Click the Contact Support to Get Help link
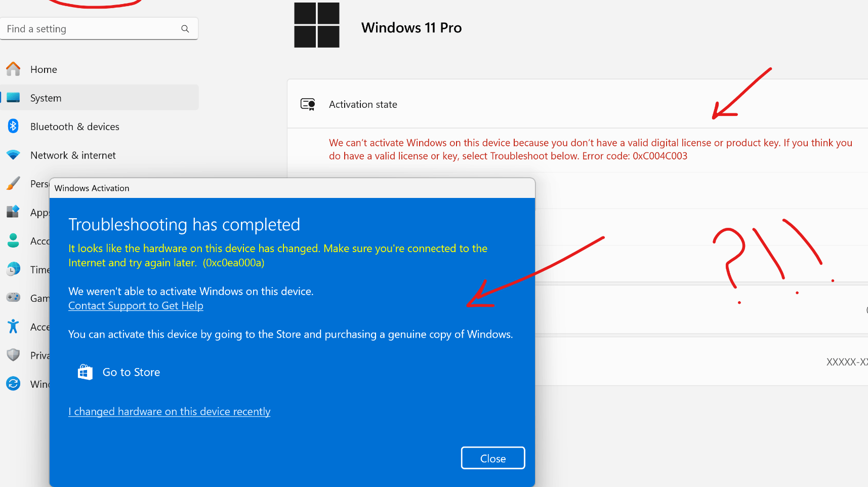This screenshot has width=868, height=487. tap(136, 306)
